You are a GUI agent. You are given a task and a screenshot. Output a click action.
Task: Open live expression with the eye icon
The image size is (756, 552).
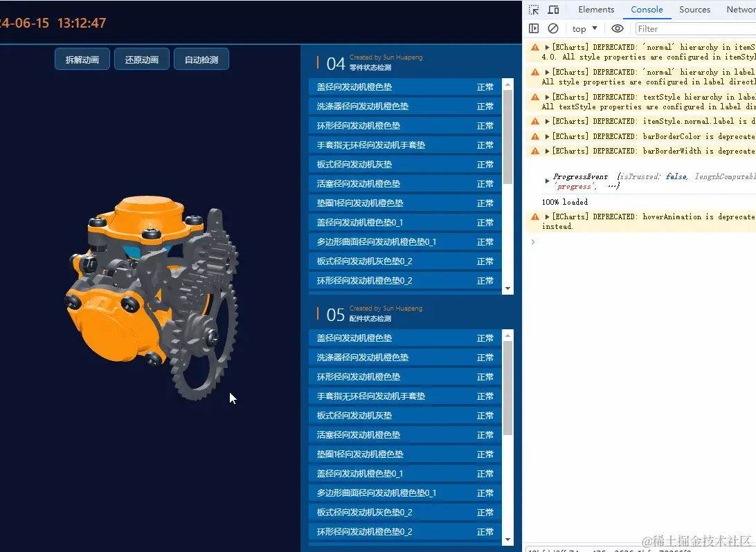click(618, 28)
